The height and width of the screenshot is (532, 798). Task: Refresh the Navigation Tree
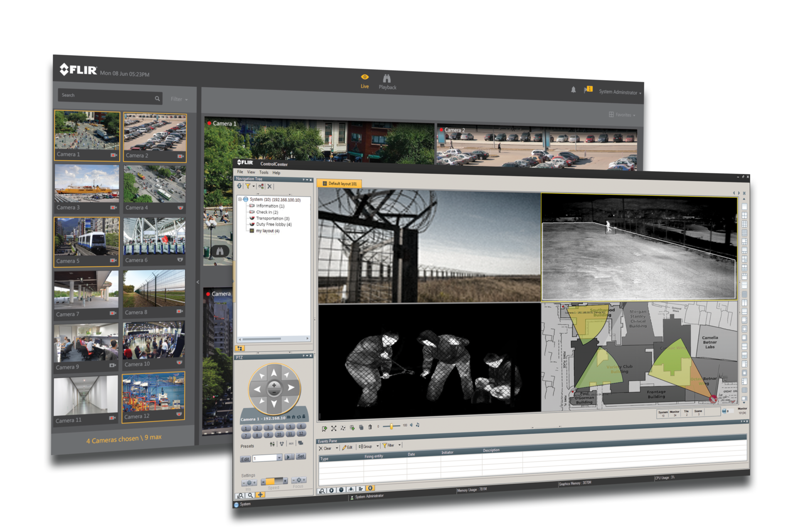tap(239, 186)
